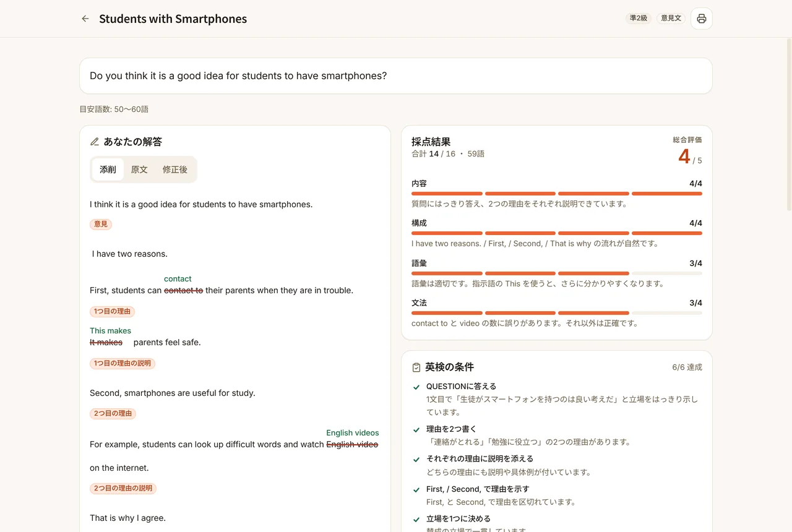The image size is (792, 532).
Task: Click the 構成 score bar
Action: (557, 233)
